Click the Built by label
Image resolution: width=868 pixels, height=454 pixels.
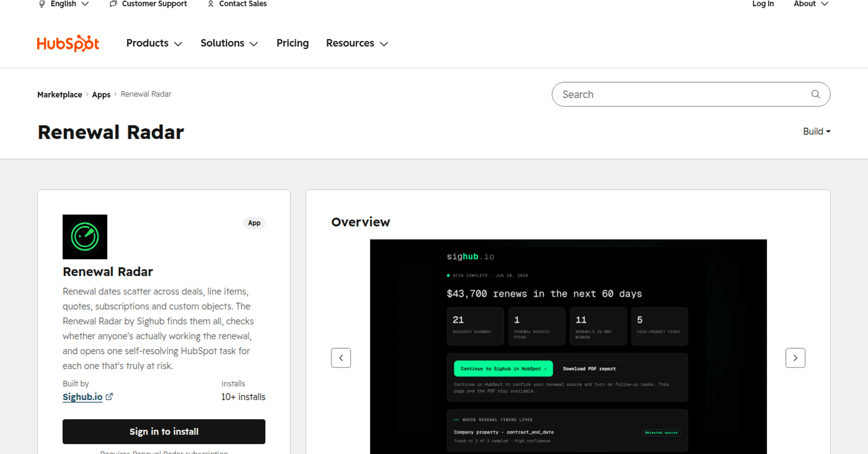(76, 384)
